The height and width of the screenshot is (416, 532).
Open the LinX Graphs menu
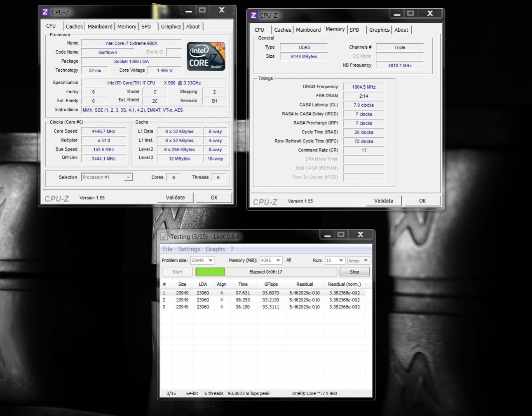[x=216, y=249]
